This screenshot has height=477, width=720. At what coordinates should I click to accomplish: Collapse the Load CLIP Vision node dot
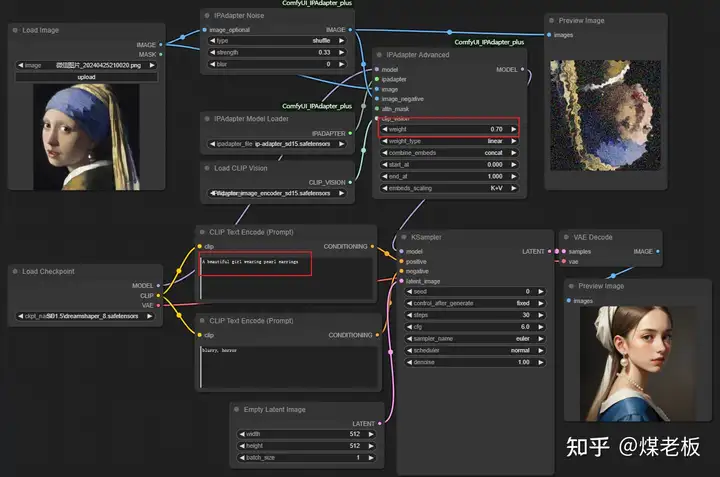(207, 168)
